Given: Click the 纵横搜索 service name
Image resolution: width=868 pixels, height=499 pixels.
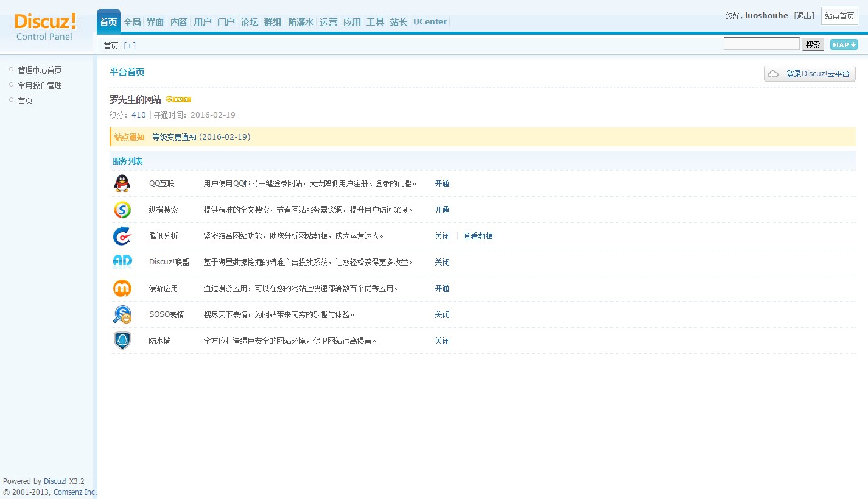Looking at the screenshot, I should point(164,210).
